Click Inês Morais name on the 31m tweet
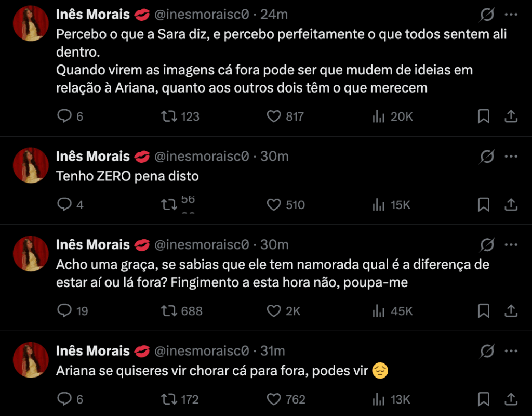This screenshot has width=532, height=416. [93, 351]
